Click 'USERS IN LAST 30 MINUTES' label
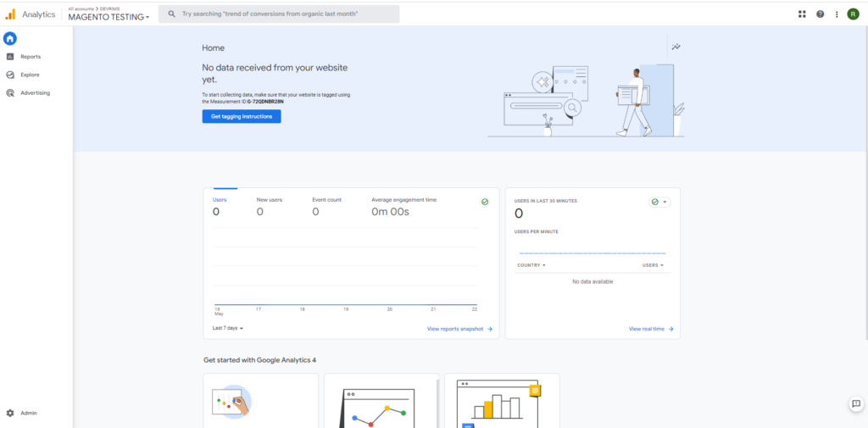The width and height of the screenshot is (868, 428). tap(546, 201)
